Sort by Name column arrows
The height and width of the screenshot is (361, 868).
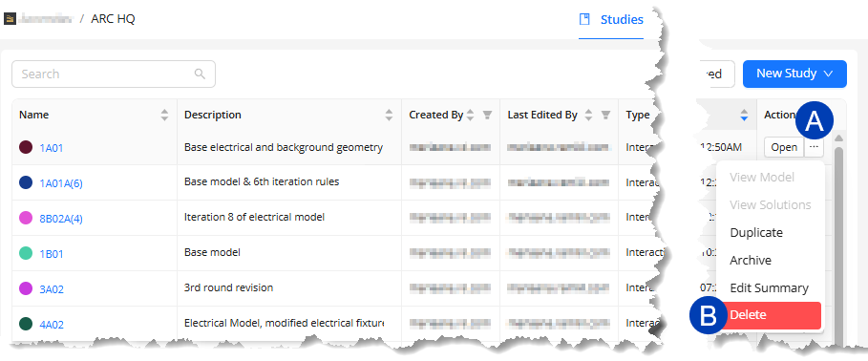pos(164,116)
